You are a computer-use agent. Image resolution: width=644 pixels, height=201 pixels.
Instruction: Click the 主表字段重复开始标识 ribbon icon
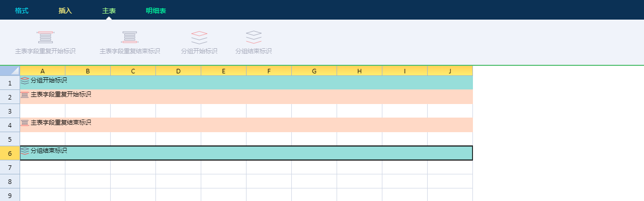(x=45, y=37)
